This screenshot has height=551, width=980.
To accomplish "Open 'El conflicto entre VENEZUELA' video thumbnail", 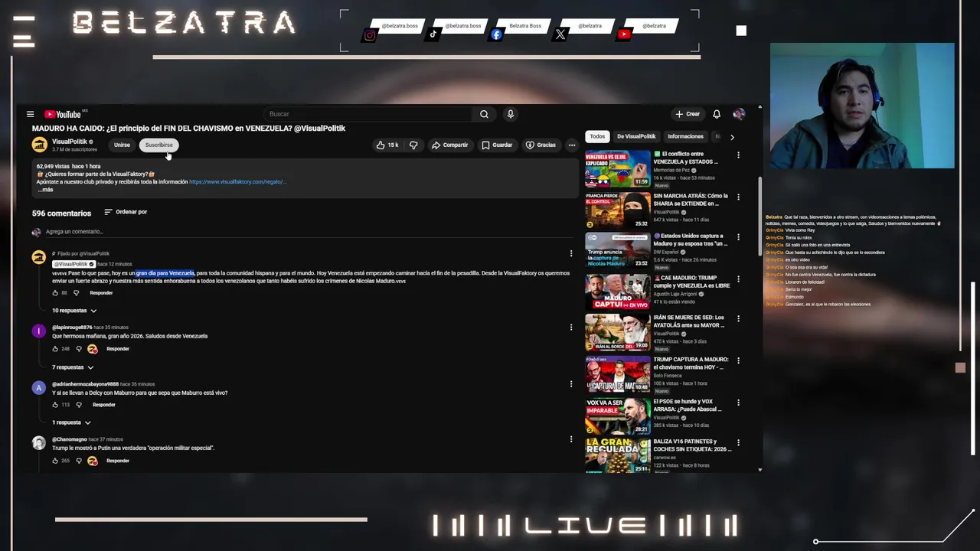I will coord(618,169).
